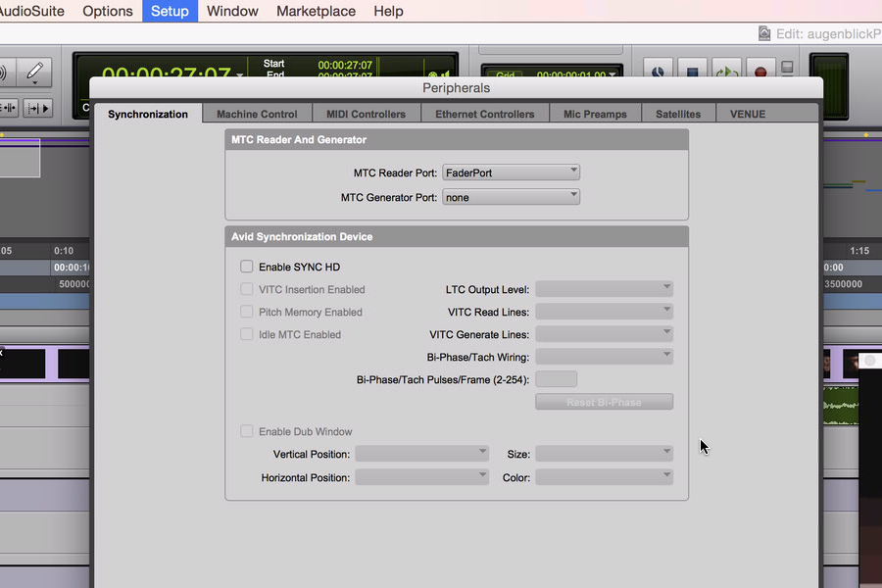
Task: Click the Stop transport button
Action: click(x=693, y=72)
